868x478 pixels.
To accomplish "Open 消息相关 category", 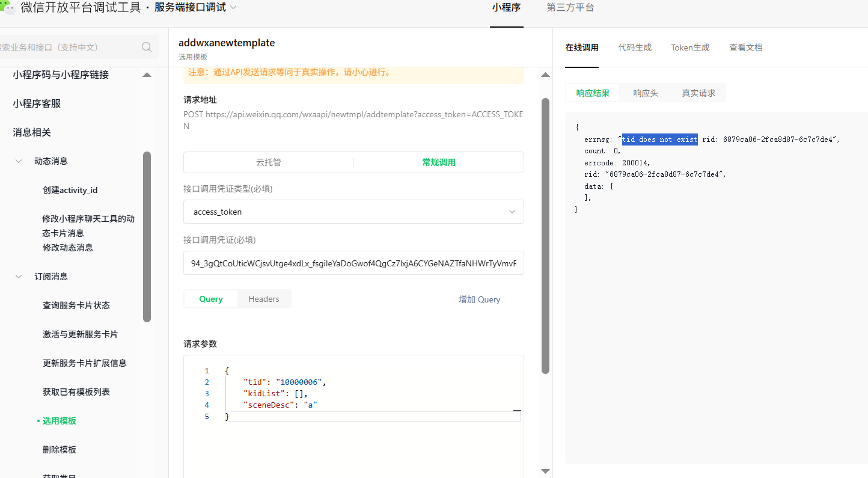I will 32,132.
